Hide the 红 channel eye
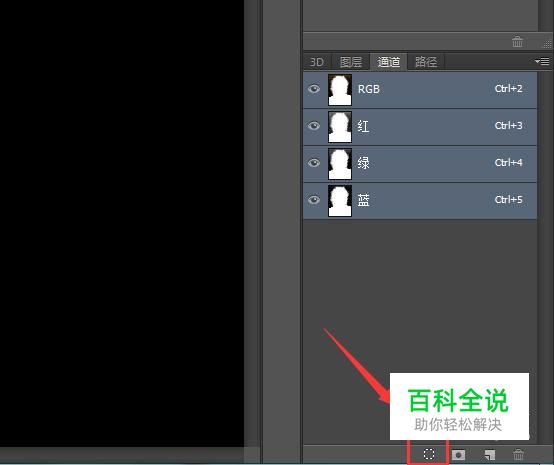The width and height of the screenshot is (554, 465). (314, 126)
